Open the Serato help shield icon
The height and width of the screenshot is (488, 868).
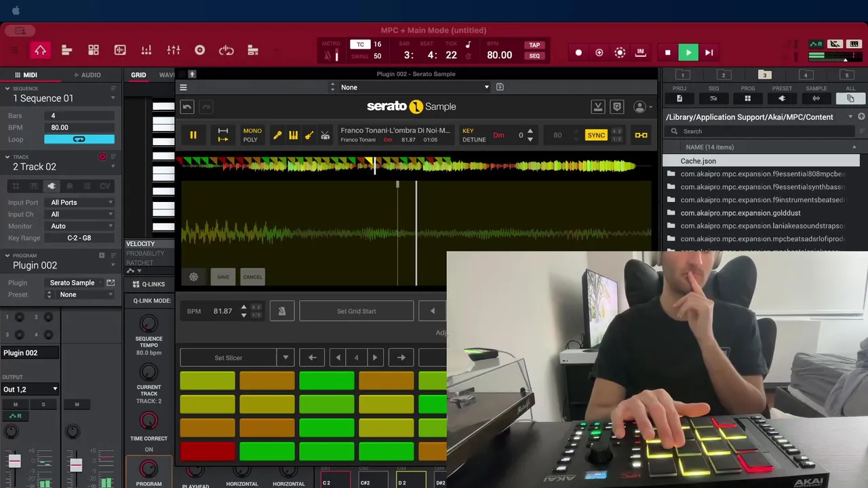(616, 107)
